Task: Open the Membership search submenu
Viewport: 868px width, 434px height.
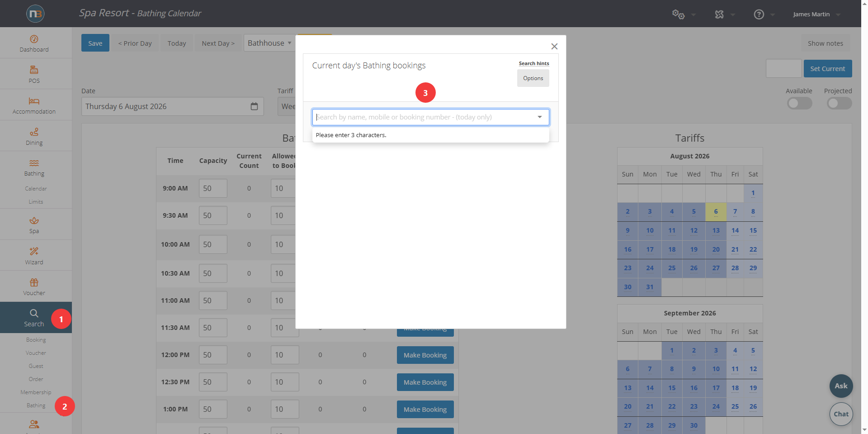Action: point(36,392)
